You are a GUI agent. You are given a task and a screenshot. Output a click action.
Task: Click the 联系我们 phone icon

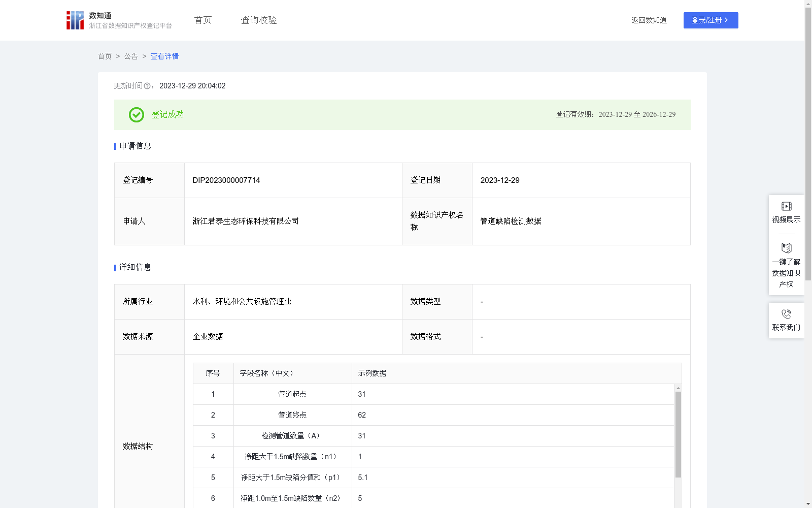pos(786,314)
